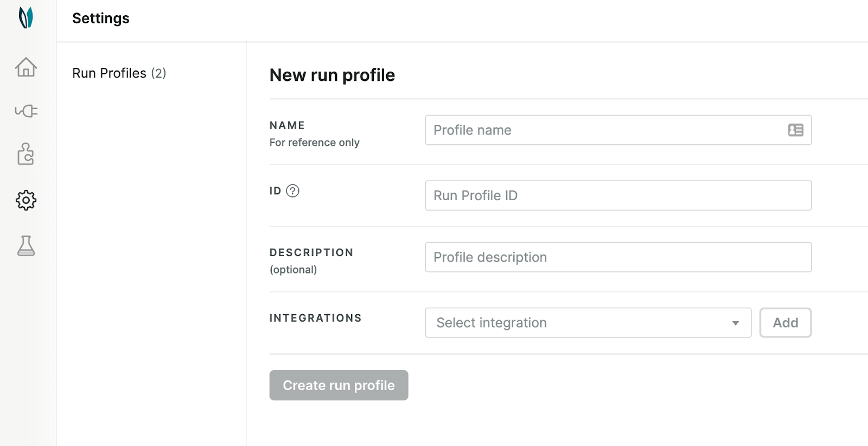
Task: Click the INTEGRATIONS field label
Action: click(x=315, y=318)
